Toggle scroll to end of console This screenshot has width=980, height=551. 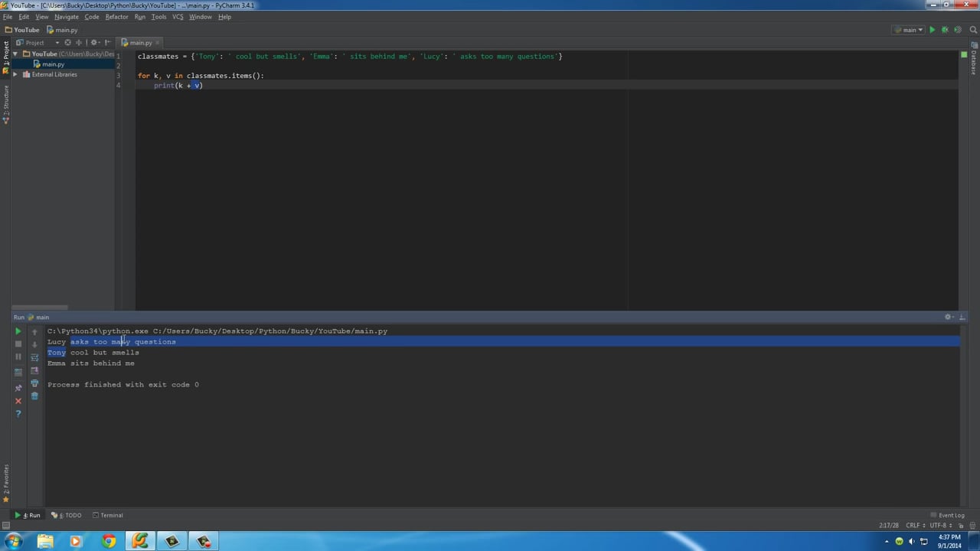click(x=34, y=370)
